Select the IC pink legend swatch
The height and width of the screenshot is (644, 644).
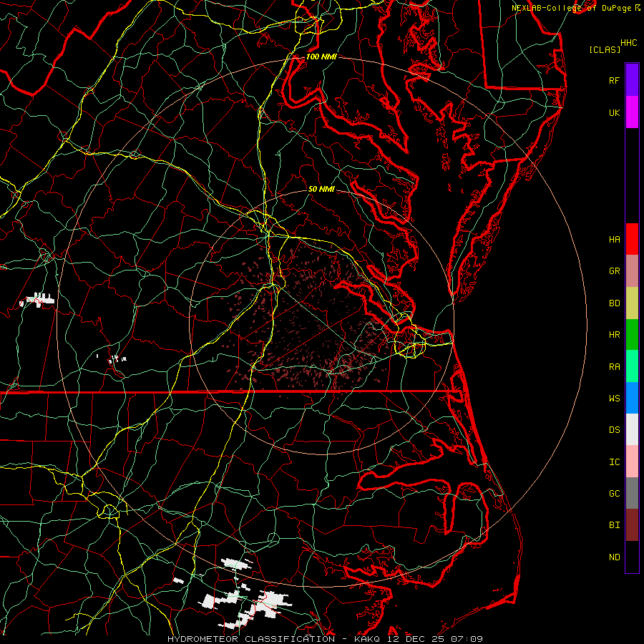632,462
